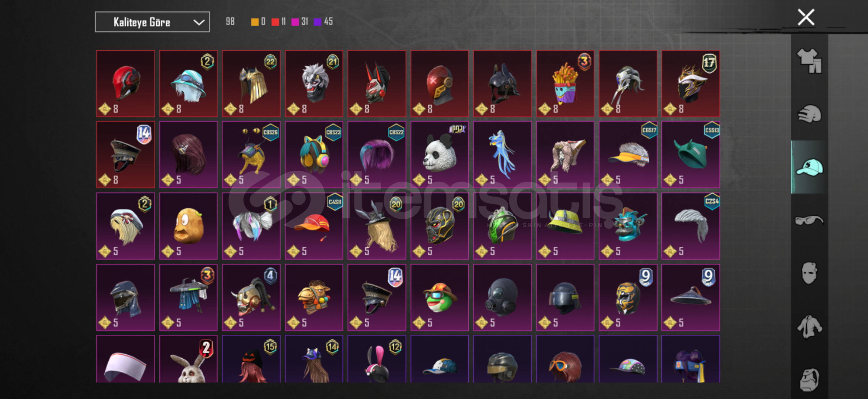
Task: Close the inventory with the X icon
Action: point(806,17)
